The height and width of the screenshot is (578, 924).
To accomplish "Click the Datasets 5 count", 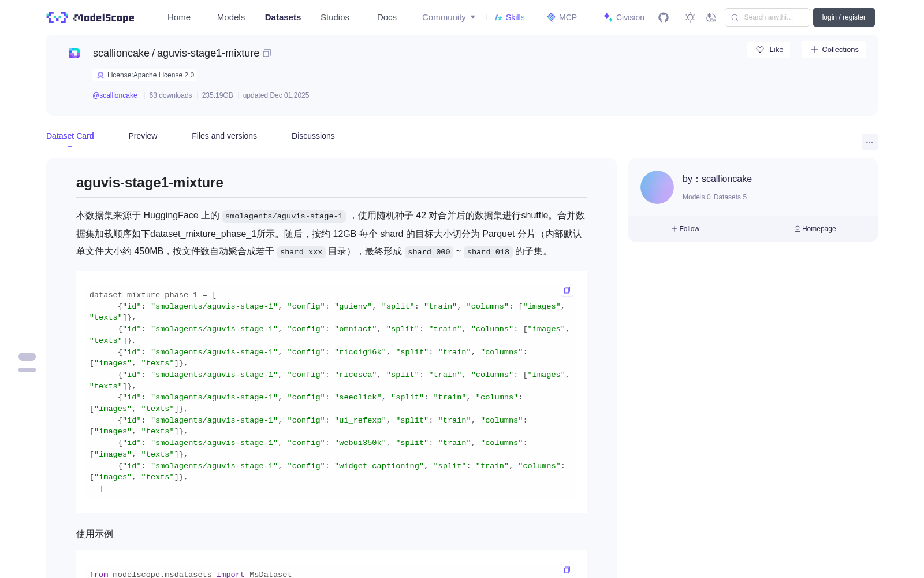I will coord(730,197).
